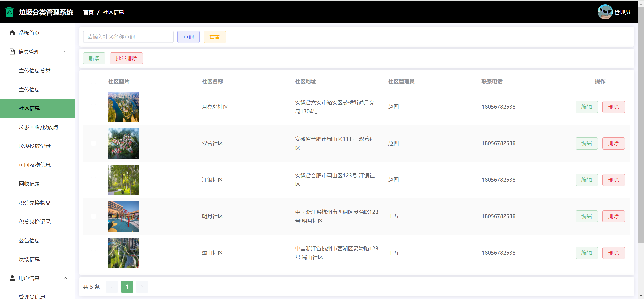This screenshot has width=644, height=299.
Task: Open 月亮岛社区 community thumbnail image
Action: click(123, 107)
